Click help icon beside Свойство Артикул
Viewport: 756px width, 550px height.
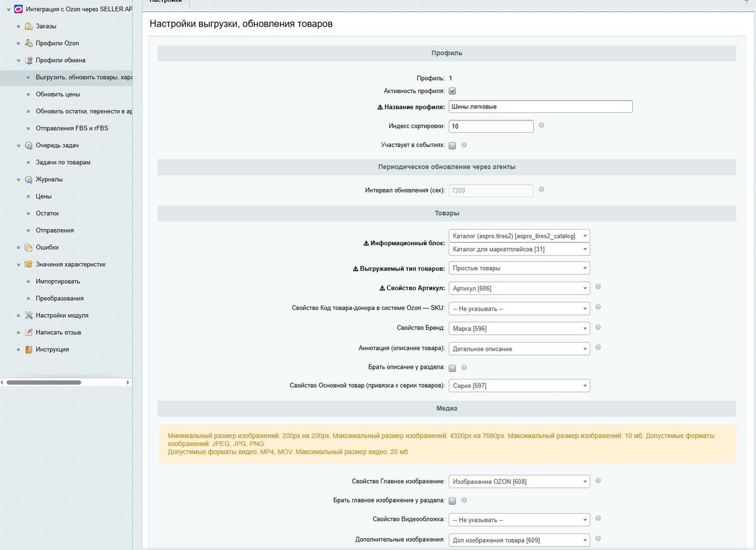[x=598, y=287]
